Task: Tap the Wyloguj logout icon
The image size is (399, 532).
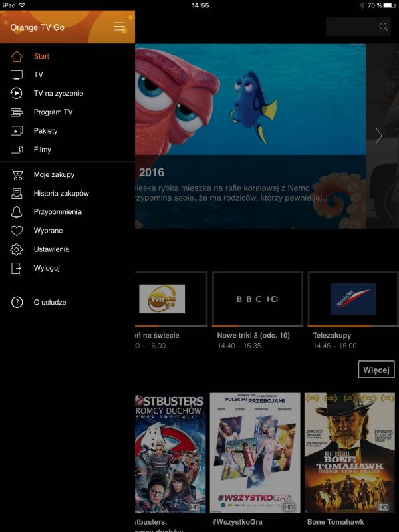Action: tap(17, 268)
